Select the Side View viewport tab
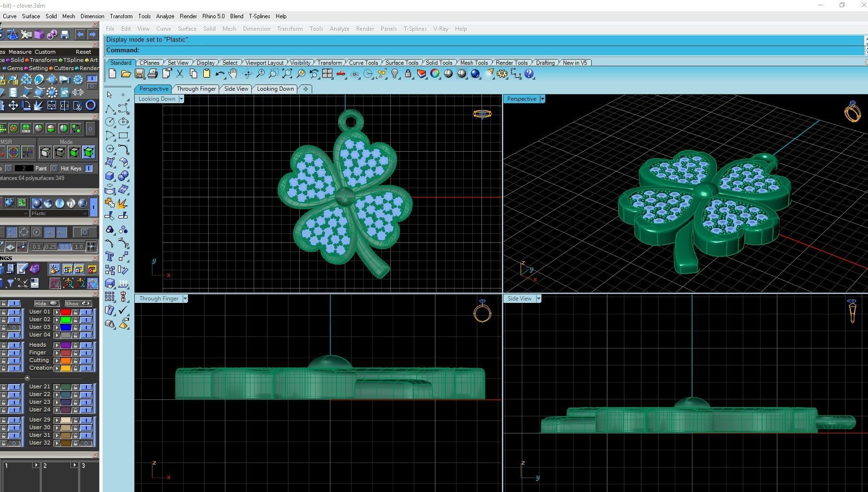Image resolution: width=868 pixels, height=492 pixels. pyautogui.click(x=236, y=89)
